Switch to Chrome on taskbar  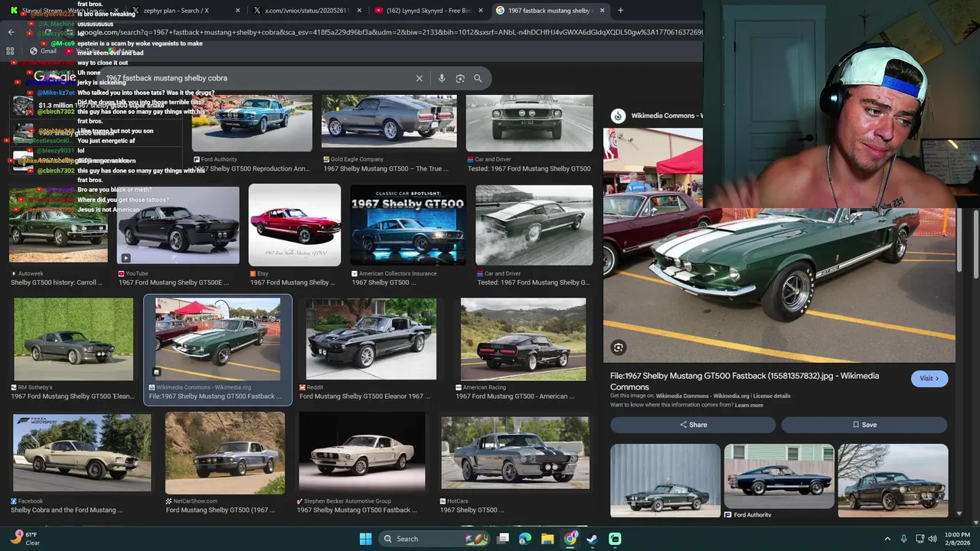570,539
